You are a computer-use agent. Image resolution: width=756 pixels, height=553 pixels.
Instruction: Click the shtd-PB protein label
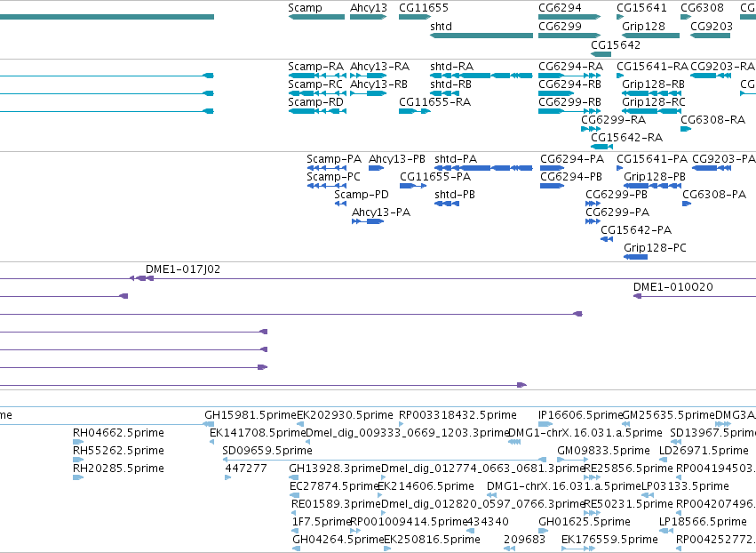(455, 195)
